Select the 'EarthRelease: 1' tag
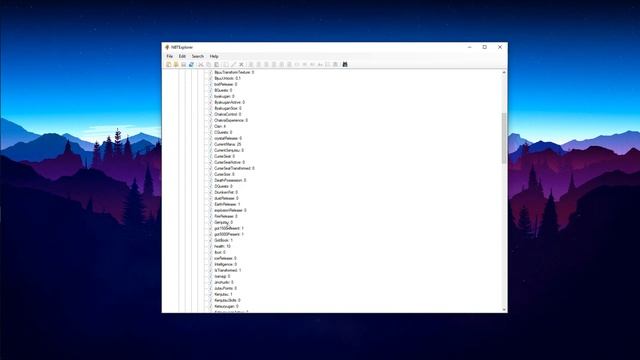Image resolution: width=640 pixels, height=360 pixels. pyautogui.click(x=227, y=204)
